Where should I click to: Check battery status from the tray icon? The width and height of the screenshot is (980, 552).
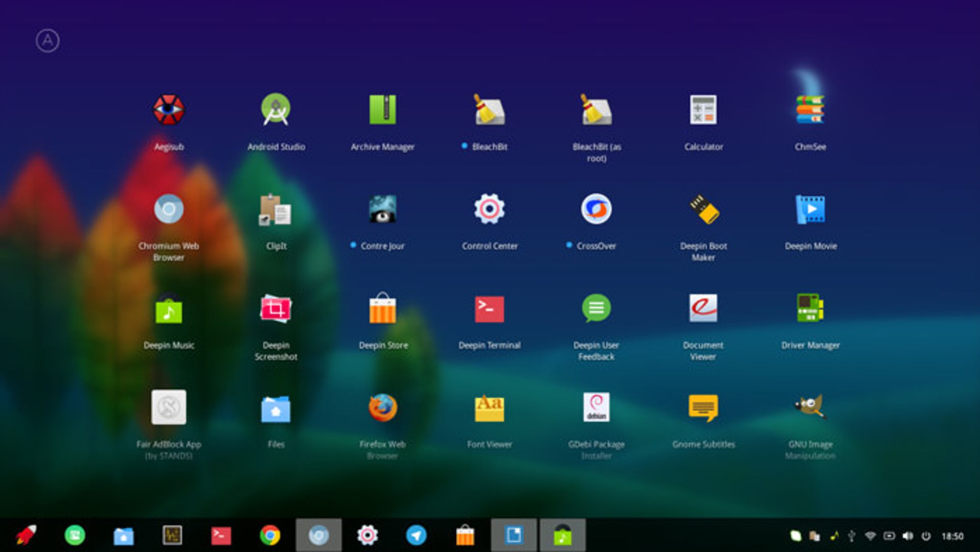889,535
